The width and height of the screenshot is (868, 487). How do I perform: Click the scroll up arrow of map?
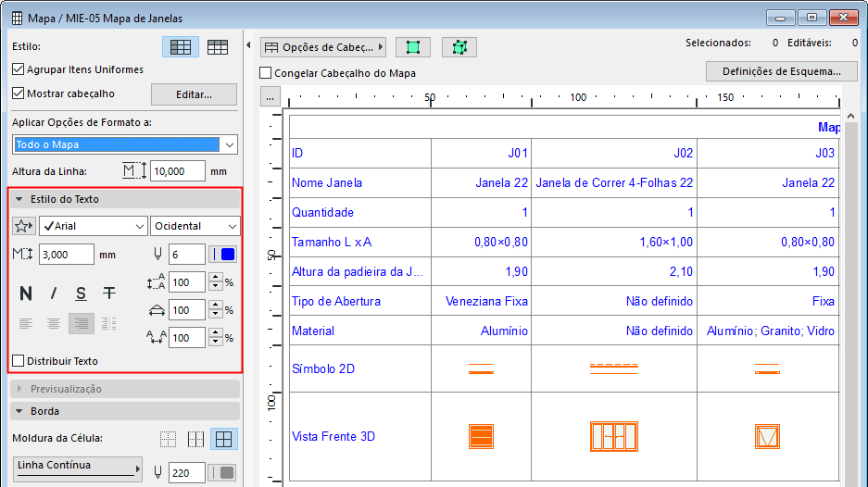850,116
